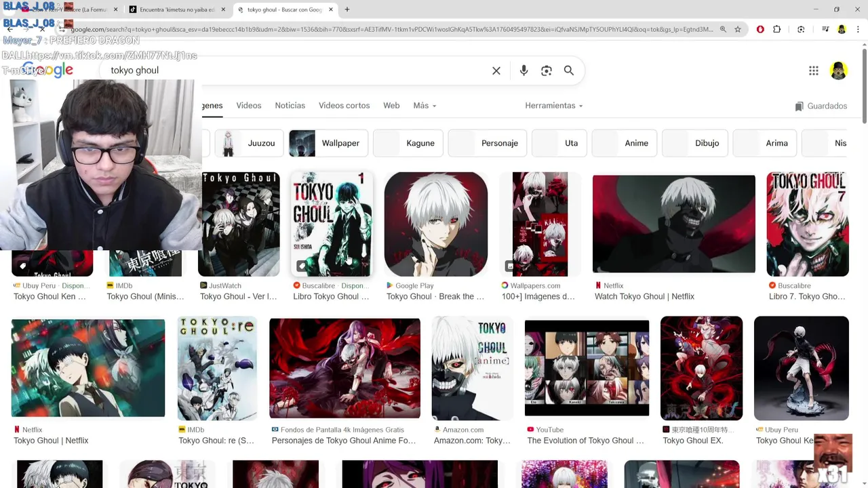
Task: Open the Google apps grid
Action: [814, 70]
